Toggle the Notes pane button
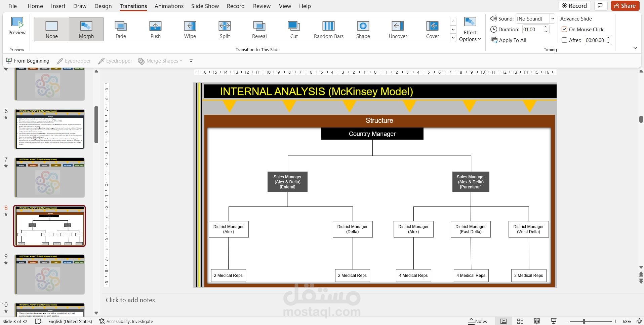 pos(477,321)
